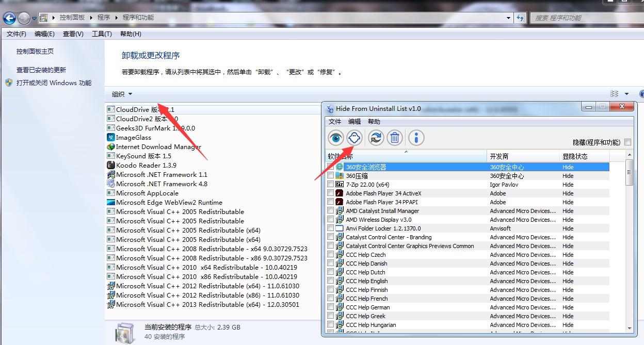Screen dimensions: 644x345
Task: Click the installed programs icon in the details pane
Action: click(x=126, y=332)
